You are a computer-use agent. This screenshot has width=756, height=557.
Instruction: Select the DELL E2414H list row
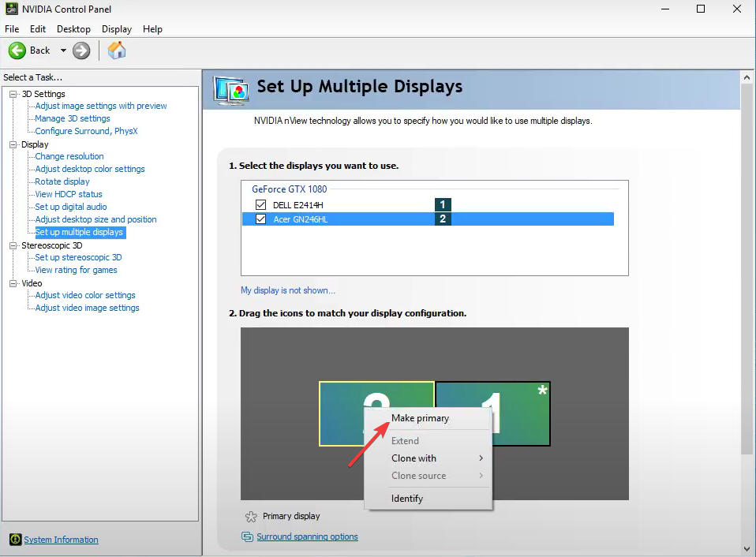coord(429,205)
